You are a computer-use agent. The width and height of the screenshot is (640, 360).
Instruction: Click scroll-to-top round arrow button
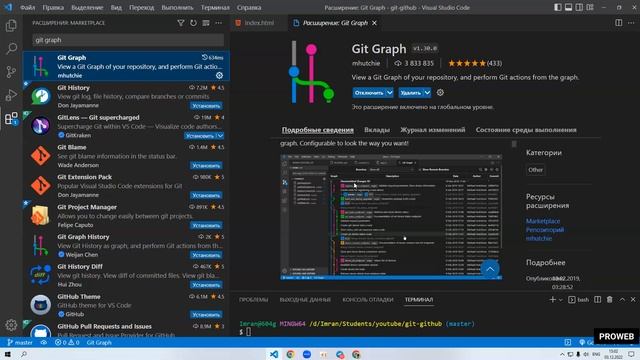pos(490,269)
